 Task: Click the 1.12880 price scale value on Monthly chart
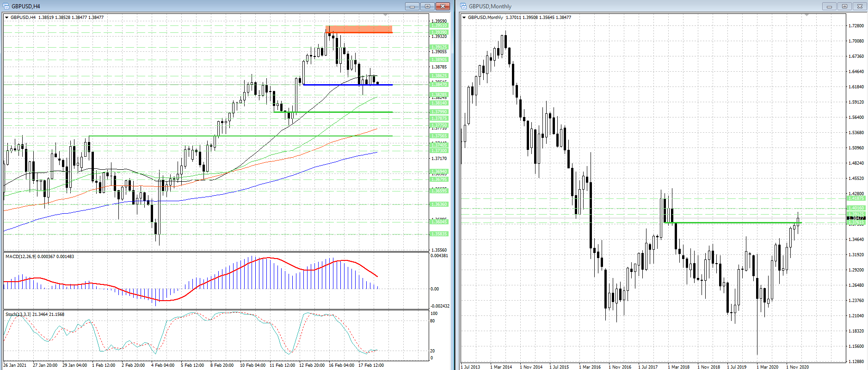[856, 361]
